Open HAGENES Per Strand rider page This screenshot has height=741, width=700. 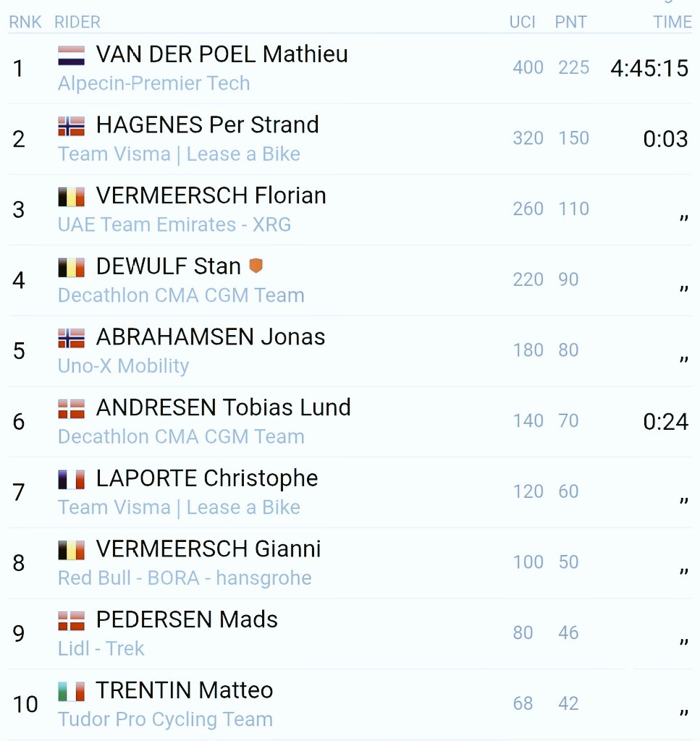click(x=207, y=124)
